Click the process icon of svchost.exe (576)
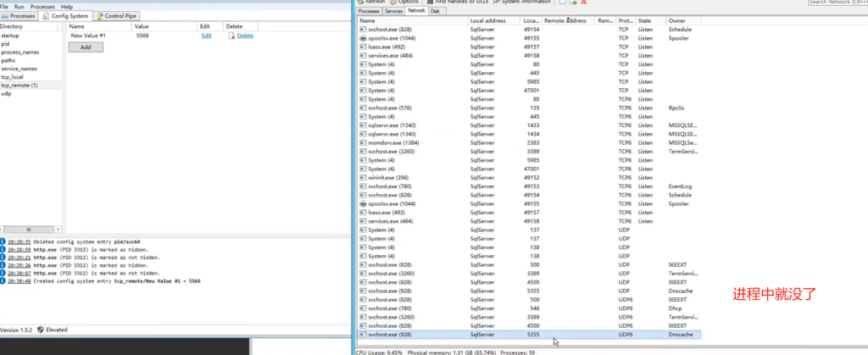The width and height of the screenshot is (868, 355). click(363, 108)
